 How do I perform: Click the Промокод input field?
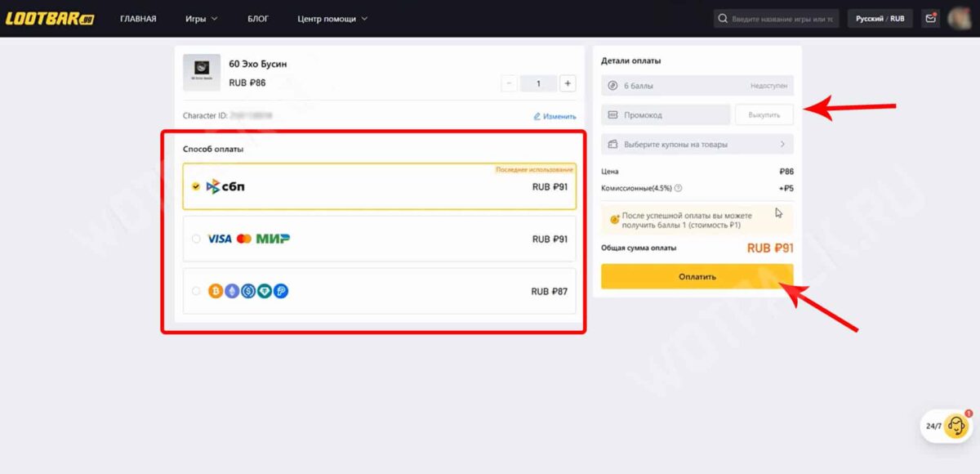[666, 115]
